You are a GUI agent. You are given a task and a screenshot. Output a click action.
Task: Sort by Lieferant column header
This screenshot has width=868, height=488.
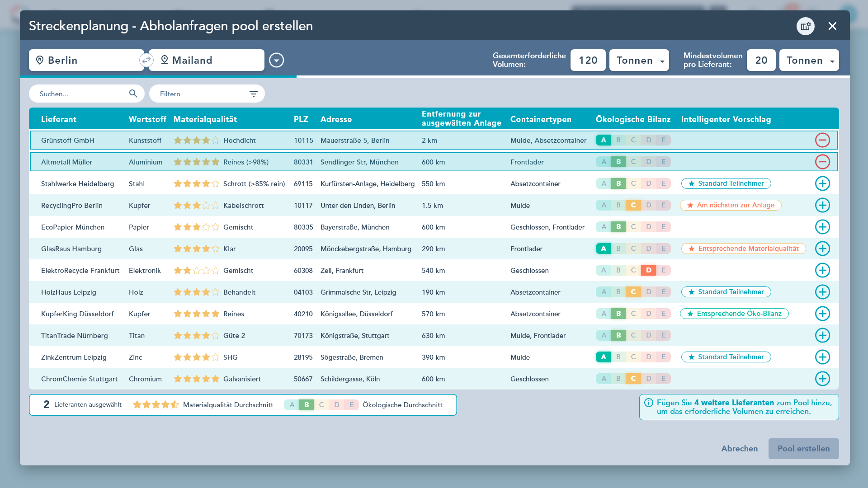pos(59,119)
